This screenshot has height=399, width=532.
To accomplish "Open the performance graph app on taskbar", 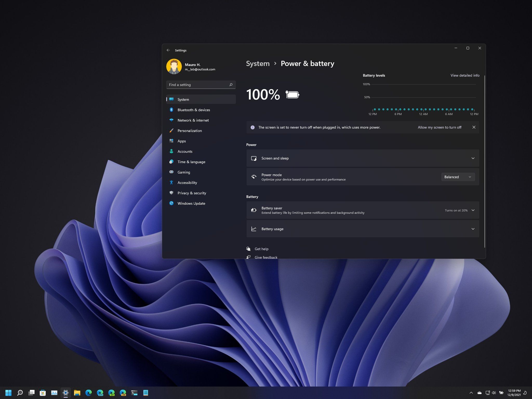I will point(54,393).
